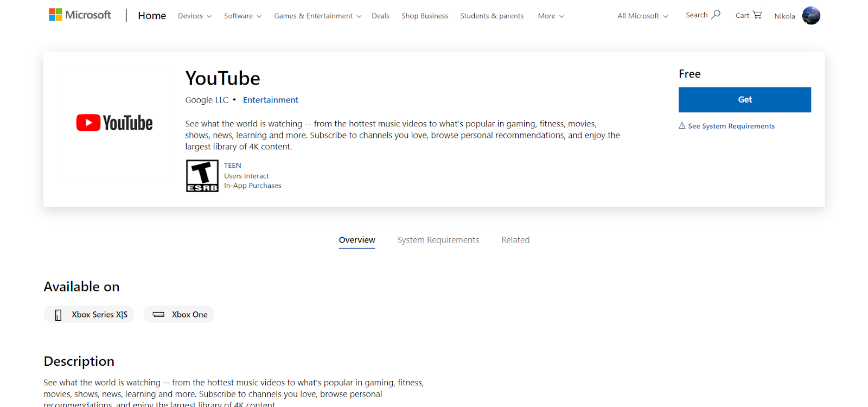Expand the Devices menu
Viewport: 868px width, 407px height.
pos(195,16)
